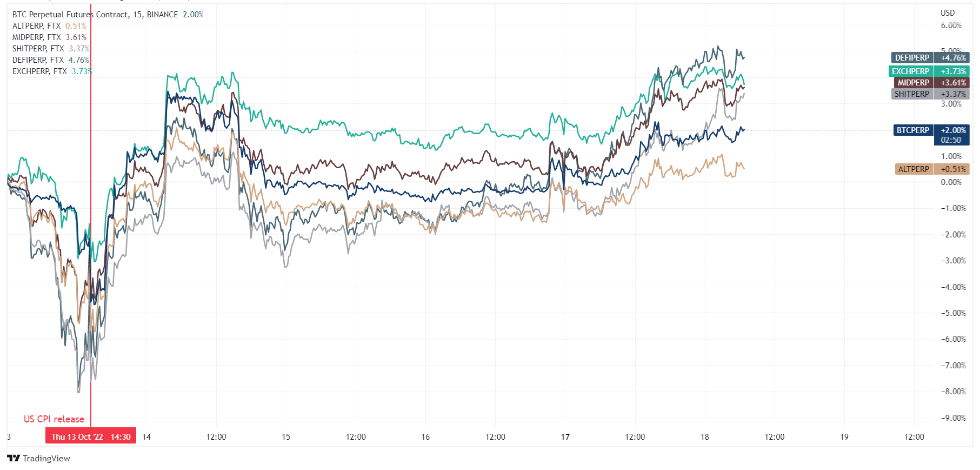Select the ALTPERP +0.51% price label
This screenshot has height=470, width=980.
(x=932, y=169)
